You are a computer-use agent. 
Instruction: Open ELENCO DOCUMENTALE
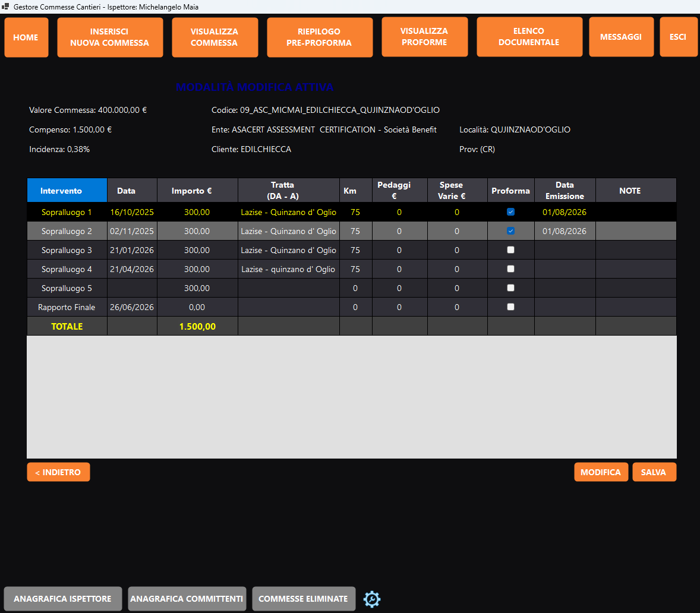(529, 37)
